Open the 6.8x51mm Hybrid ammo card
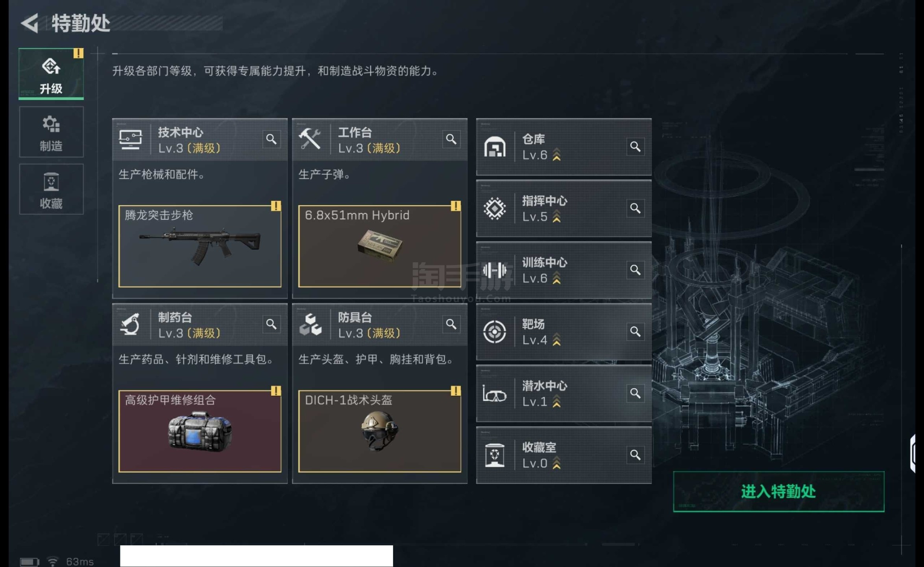The height and width of the screenshot is (567, 924). 380,246
